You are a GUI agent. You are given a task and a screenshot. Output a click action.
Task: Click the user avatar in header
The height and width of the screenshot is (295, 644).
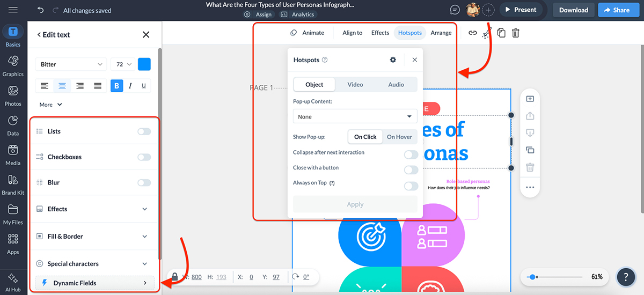[x=473, y=10]
